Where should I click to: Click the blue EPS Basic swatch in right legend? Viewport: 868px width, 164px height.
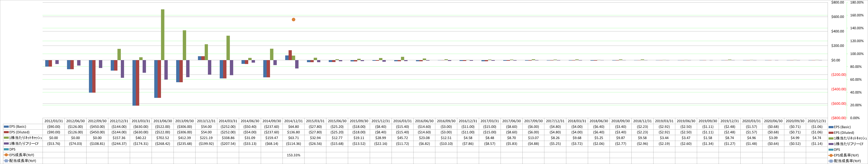point(831,127)
